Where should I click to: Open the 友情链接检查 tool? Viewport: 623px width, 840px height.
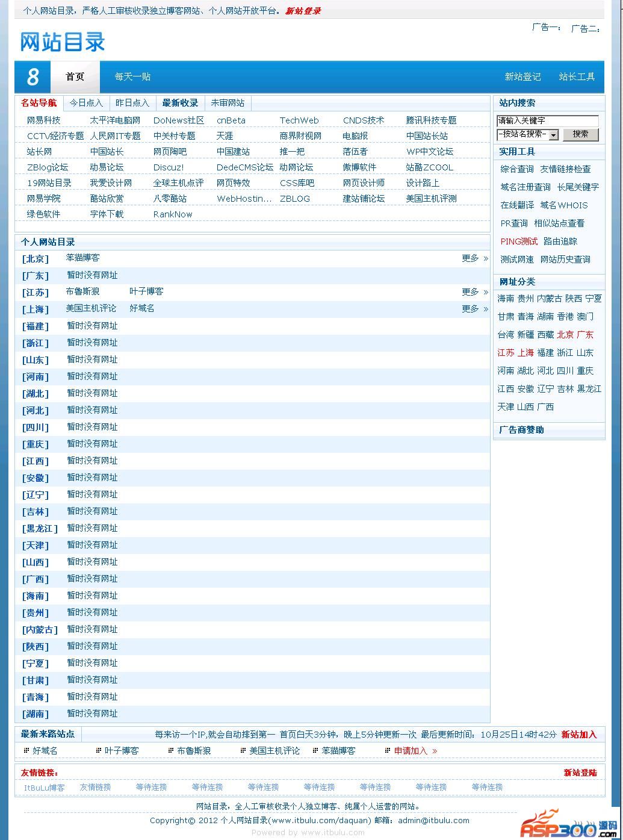[565, 169]
